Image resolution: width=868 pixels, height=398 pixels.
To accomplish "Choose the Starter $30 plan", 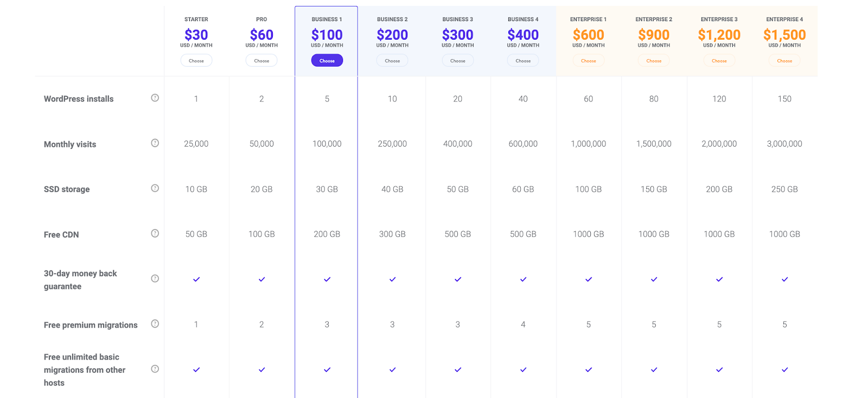I will tap(196, 61).
